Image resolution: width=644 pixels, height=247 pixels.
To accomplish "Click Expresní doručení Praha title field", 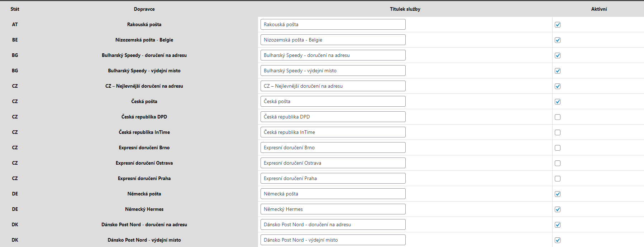I will (x=333, y=178).
